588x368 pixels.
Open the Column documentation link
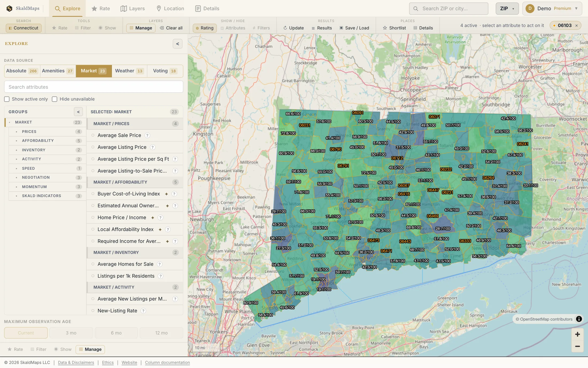click(167, 363)
